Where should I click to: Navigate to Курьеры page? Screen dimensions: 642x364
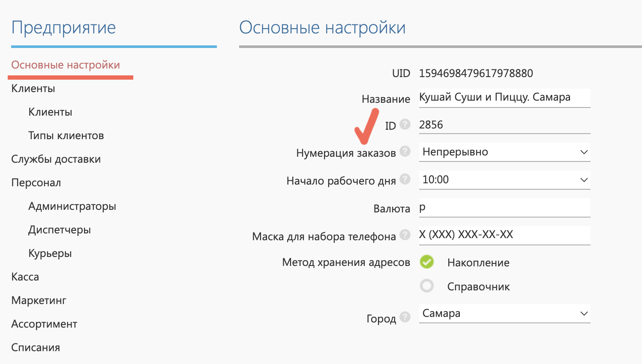tap(50, 254)
